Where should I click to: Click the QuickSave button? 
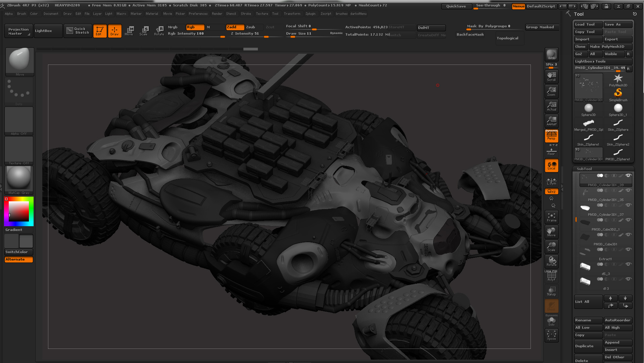(x=456, y=6)
